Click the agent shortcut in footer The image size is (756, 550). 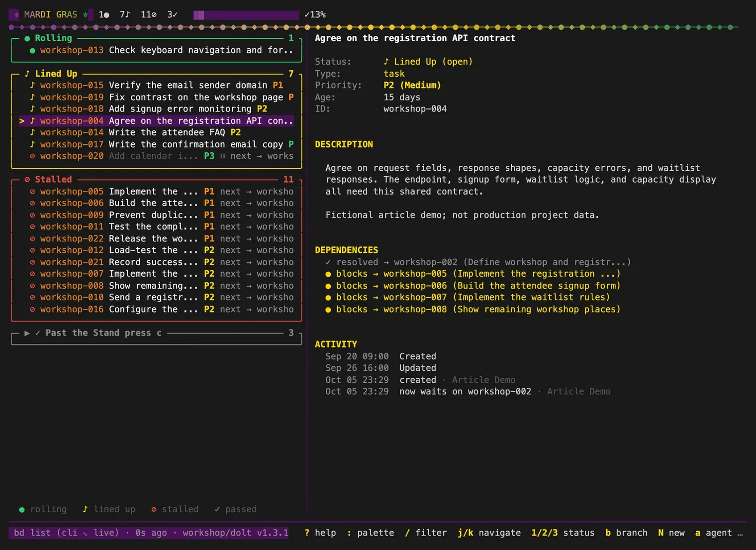[x=714, y=533]
